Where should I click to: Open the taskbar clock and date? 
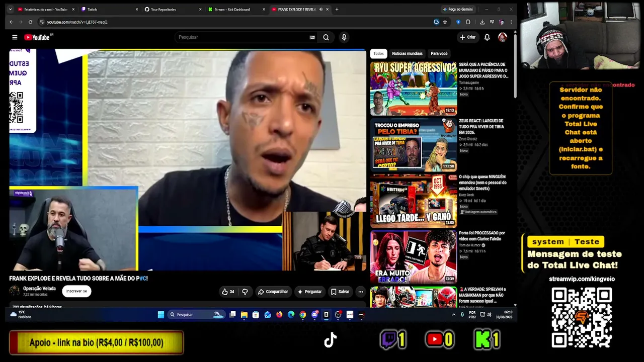tap(504, 315)
